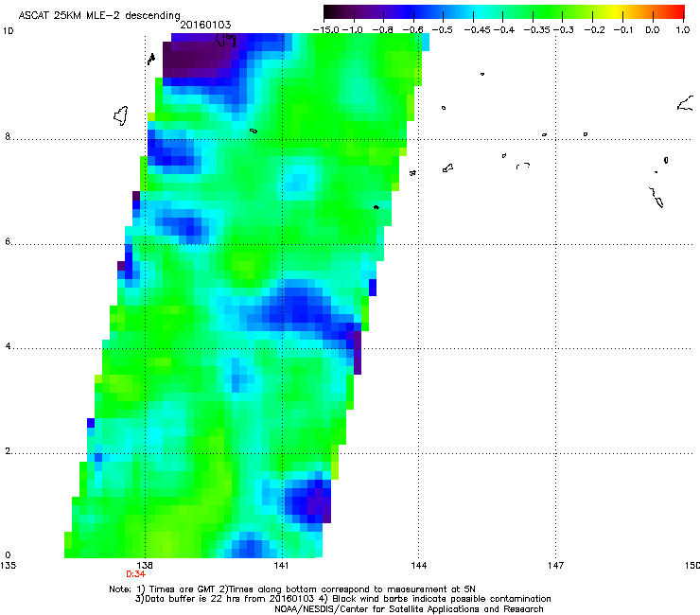Click the color bar label -0.2
This screenshot has width=700, height=615.
(594, 30)
